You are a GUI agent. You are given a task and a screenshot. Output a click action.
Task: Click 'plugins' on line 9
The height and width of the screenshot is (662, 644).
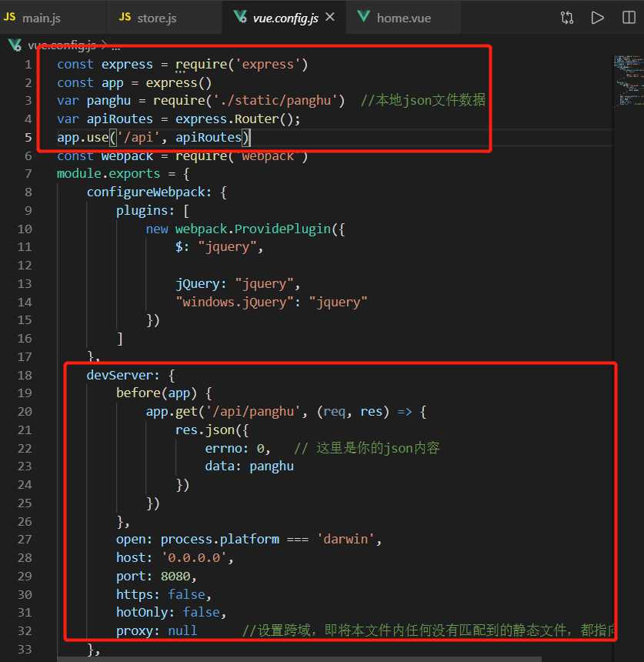[142, 210]
